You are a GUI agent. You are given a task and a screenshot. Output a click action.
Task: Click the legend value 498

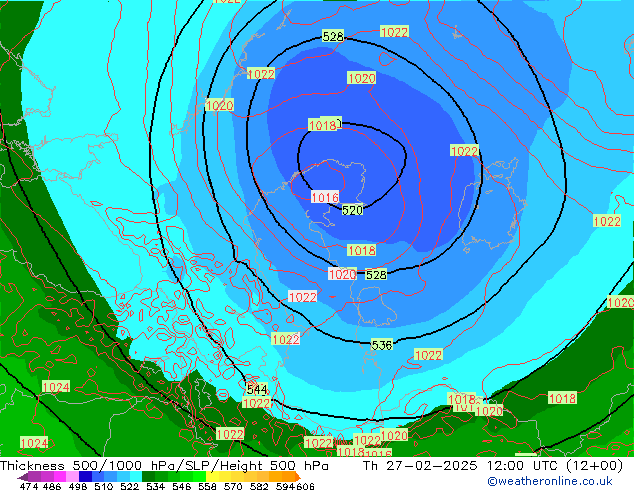click(x=78, y=486)
